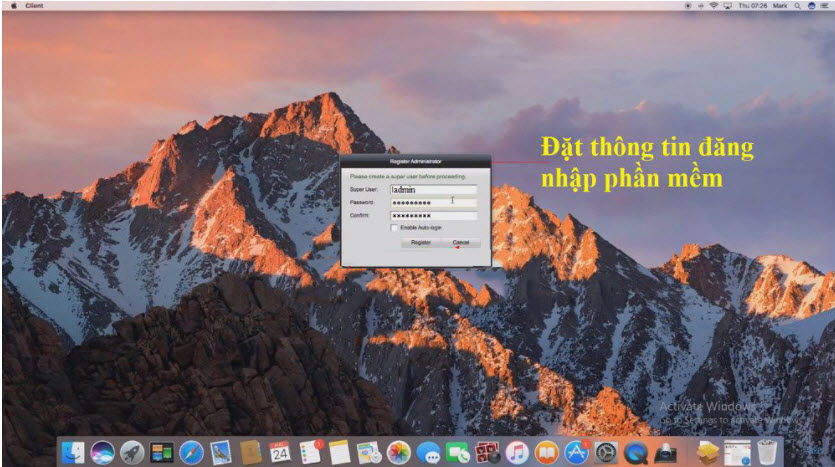The width and height of the screenshot is (835, 467).
Task: Launch iTunes music icon
Action: (x=517, y=453)
